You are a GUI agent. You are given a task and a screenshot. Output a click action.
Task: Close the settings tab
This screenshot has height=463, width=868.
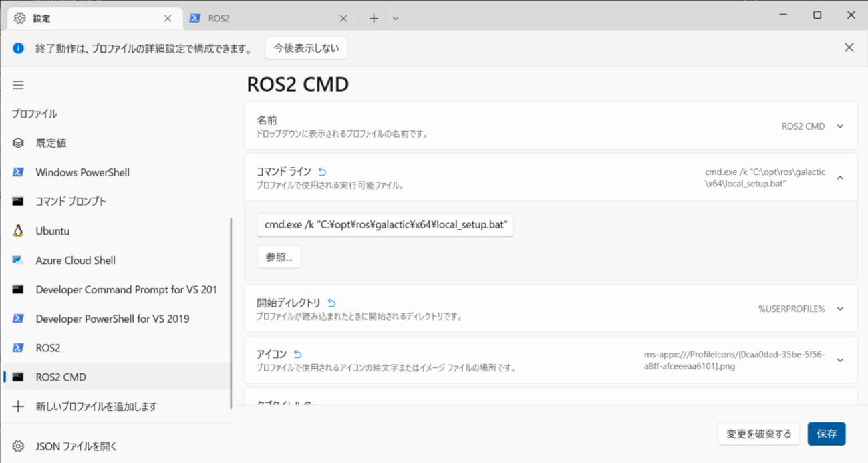coord(169,19)
